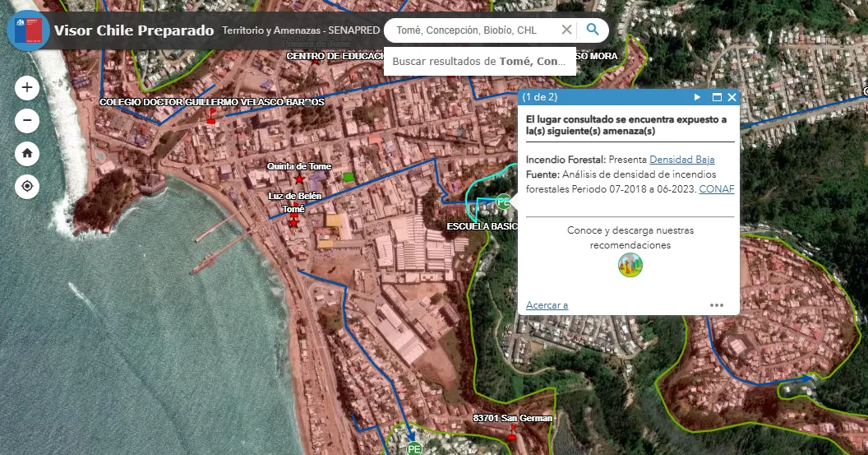The height and width of the screenshot is (455, 868).
Task: Click the recommendations download icon
Action: (630, 265)
